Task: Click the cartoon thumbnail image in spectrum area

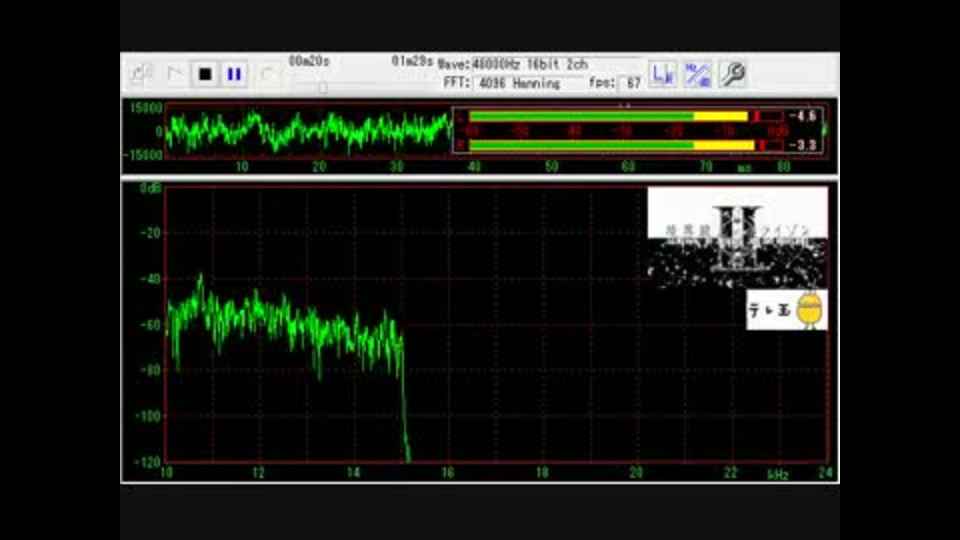Action: coord(738,238)
